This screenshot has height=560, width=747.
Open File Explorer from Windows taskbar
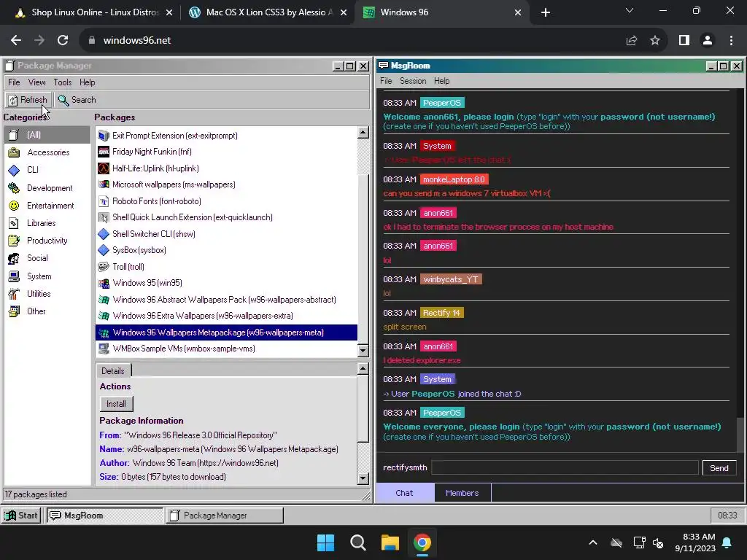click(x=390, y=542)
